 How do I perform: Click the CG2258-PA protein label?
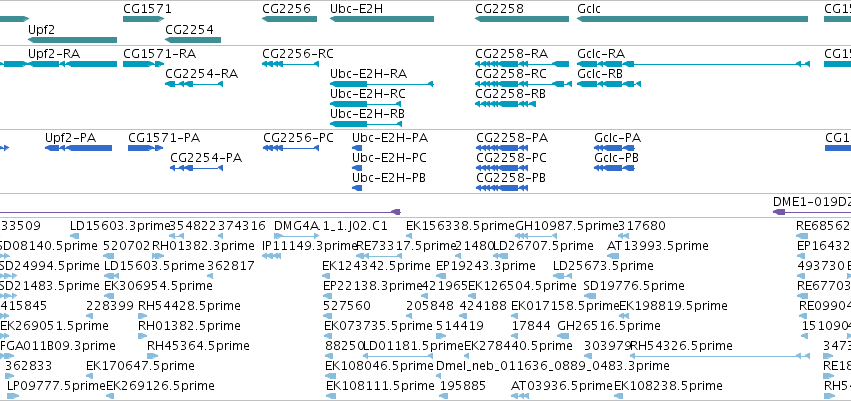511,138
